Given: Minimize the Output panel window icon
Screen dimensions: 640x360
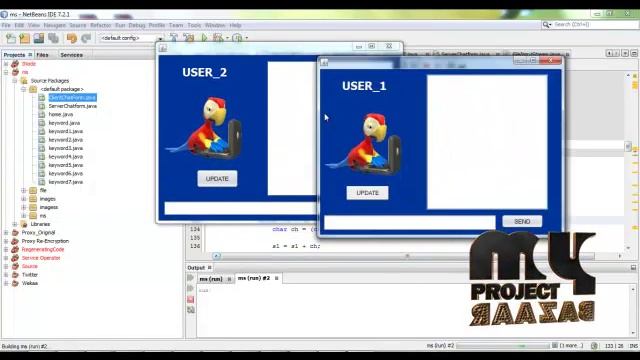Looking at the screenshot, I should pyautogui.click(x=633, y=268).
